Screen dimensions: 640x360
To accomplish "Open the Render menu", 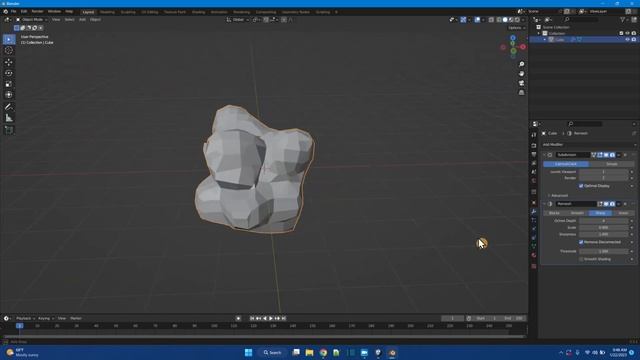I will 38,12.
